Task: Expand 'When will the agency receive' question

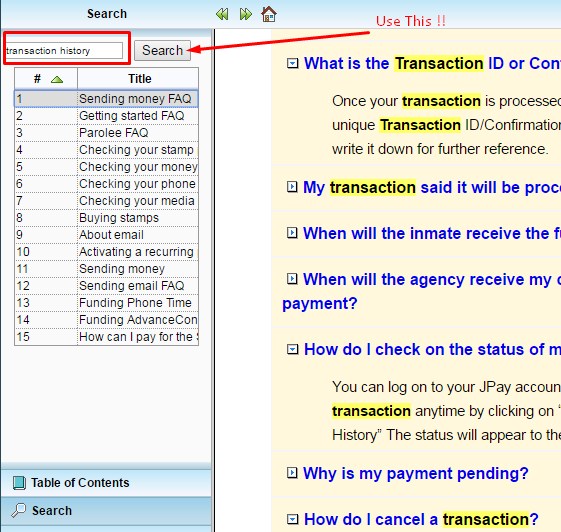Action: 292,279
